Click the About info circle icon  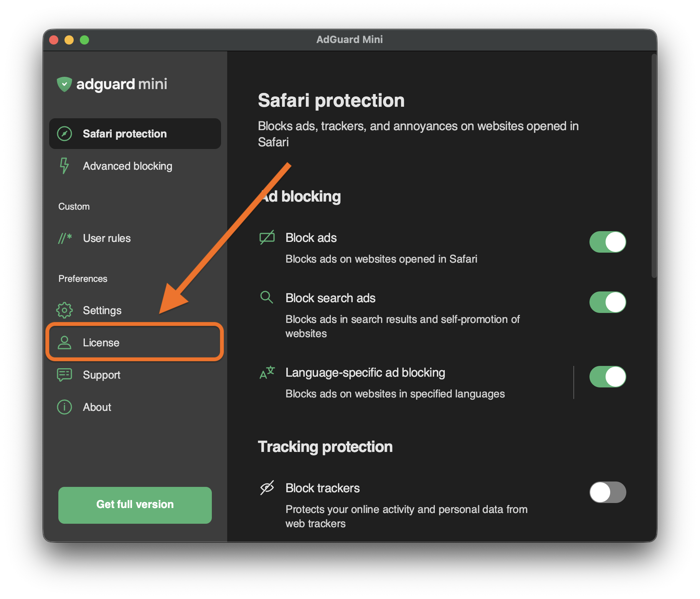click(x=64, y=407)
